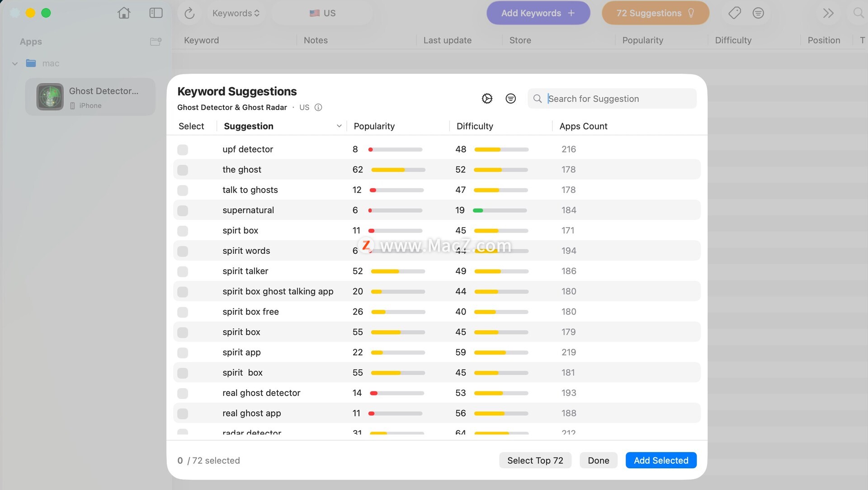Screen dimensions: 868x490
Task: Open the suggestions filter icon
Action: tap(510, 99)
